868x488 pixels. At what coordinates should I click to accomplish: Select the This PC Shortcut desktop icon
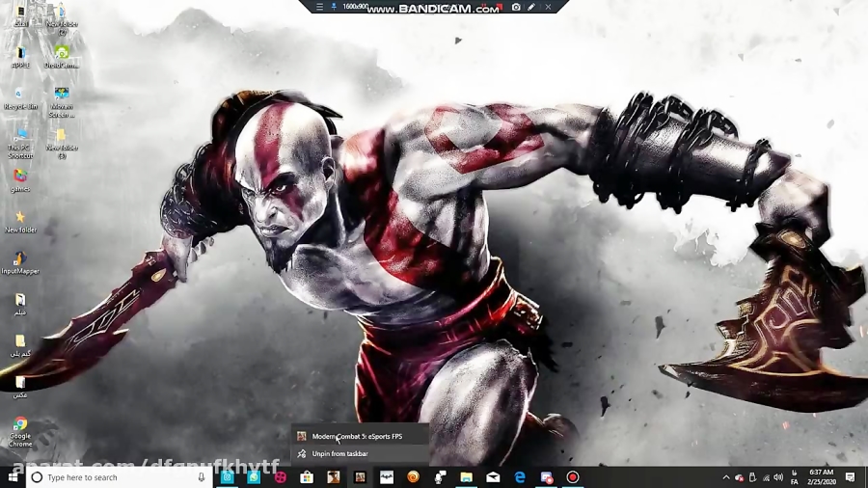20,144
